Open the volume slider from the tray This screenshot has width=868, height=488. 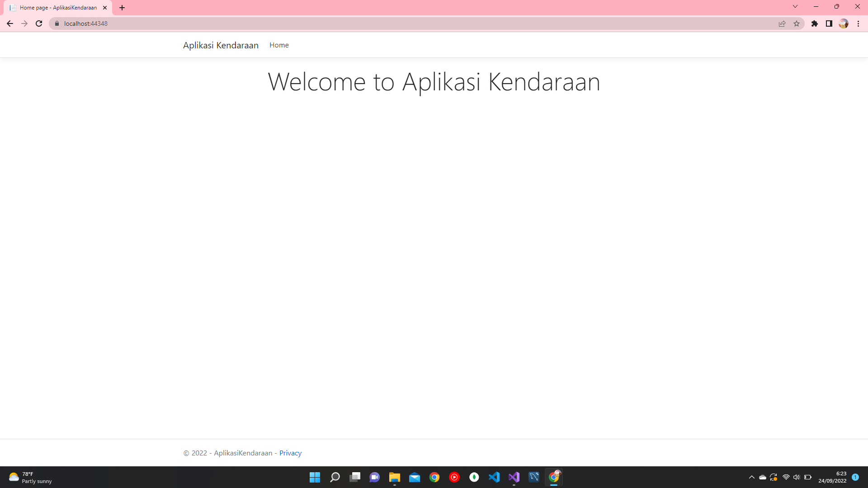[x=797, y=477]
